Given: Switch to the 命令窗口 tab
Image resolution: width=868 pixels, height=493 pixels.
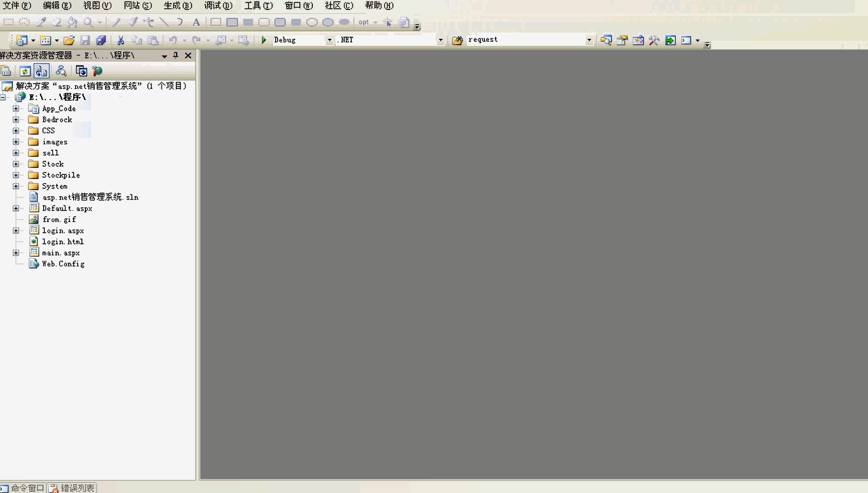Looking at the screenshot, I should pyautogui.click(x=22, y=488).
